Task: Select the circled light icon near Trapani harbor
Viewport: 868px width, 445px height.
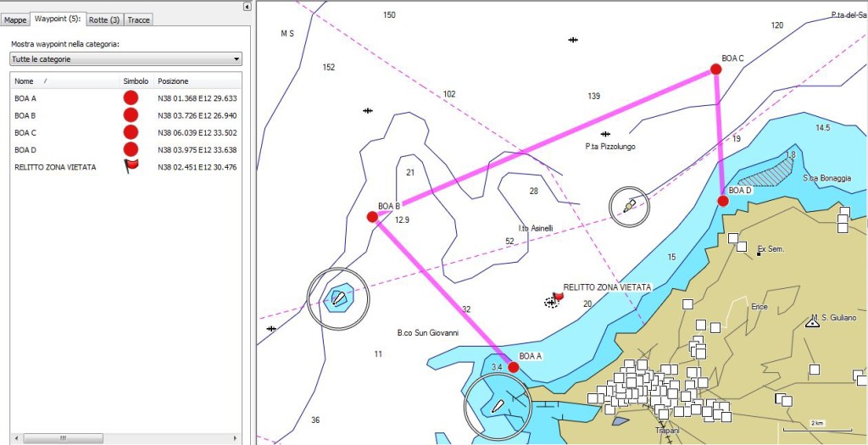Action: [497, 407]
